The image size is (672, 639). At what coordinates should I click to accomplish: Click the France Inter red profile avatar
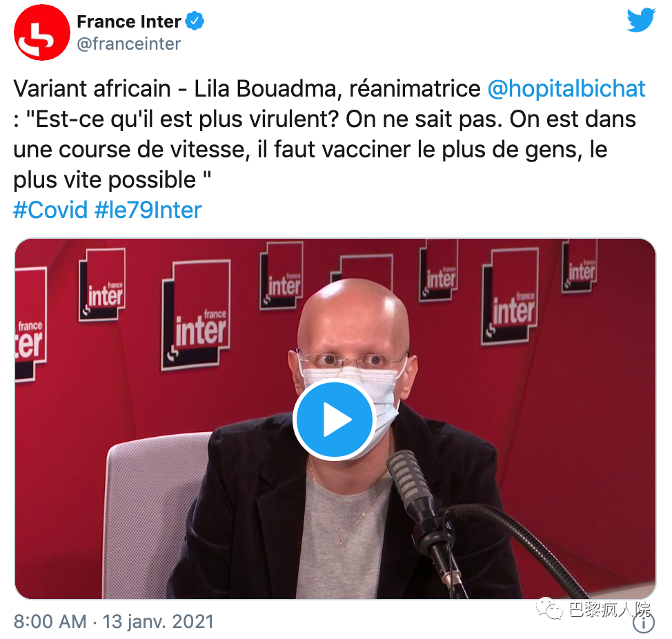pyautogui.click(x=41, y=32)
